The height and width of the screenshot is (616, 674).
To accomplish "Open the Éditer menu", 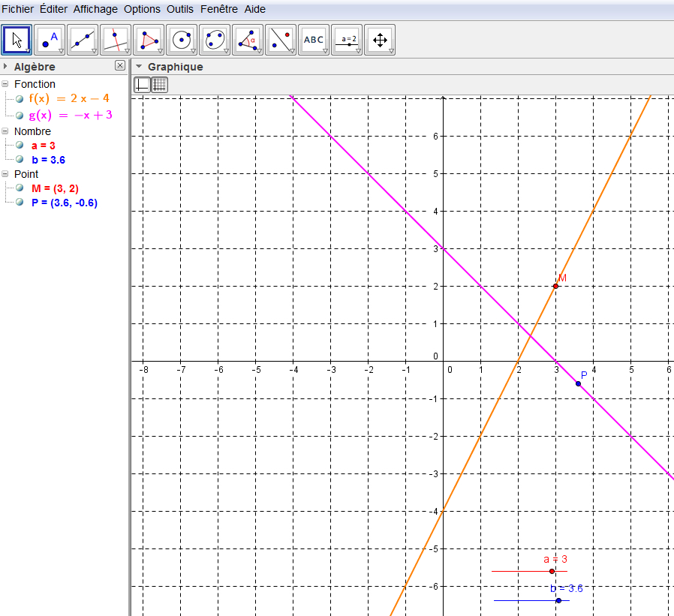I will coord(54,9).
